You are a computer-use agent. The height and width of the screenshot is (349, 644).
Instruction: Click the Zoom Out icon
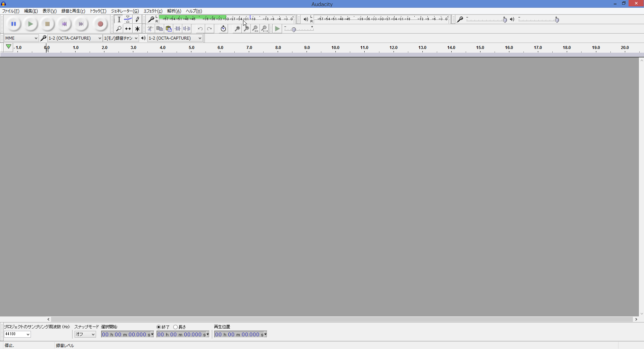tap(246, 29)
